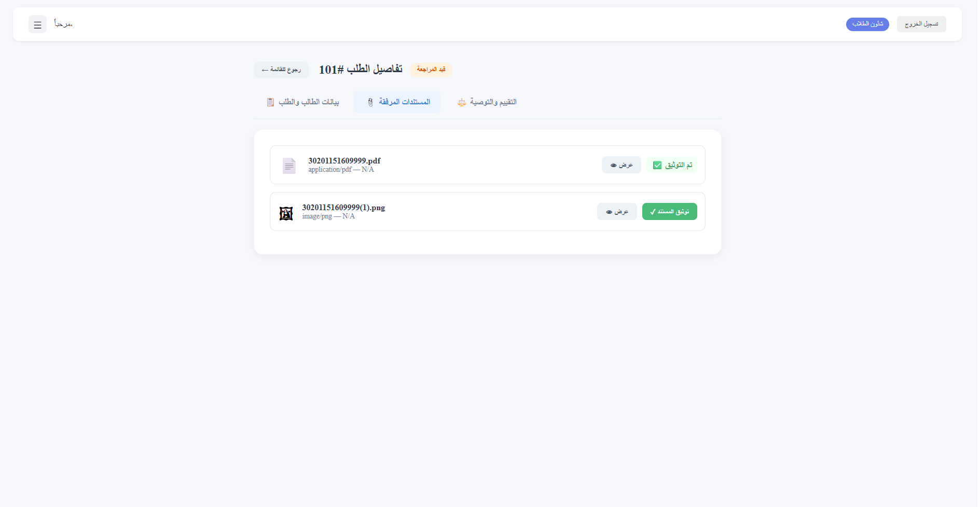980x507 pixels.
Task: Click the checkmark icon inside توثيق المستند button
Action: (x=653, y=211)
